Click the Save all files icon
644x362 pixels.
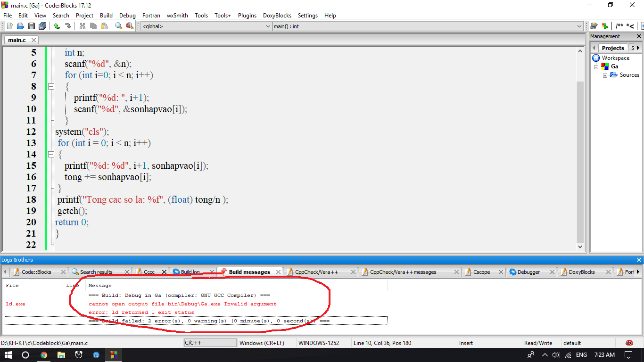click(x=42, y=26)
